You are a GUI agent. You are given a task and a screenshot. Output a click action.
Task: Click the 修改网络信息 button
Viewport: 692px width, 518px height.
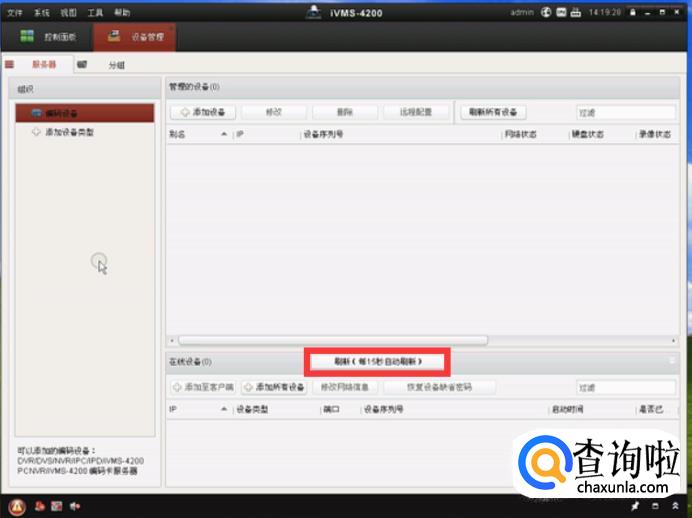pyautogui.click(x=345, y=387)
